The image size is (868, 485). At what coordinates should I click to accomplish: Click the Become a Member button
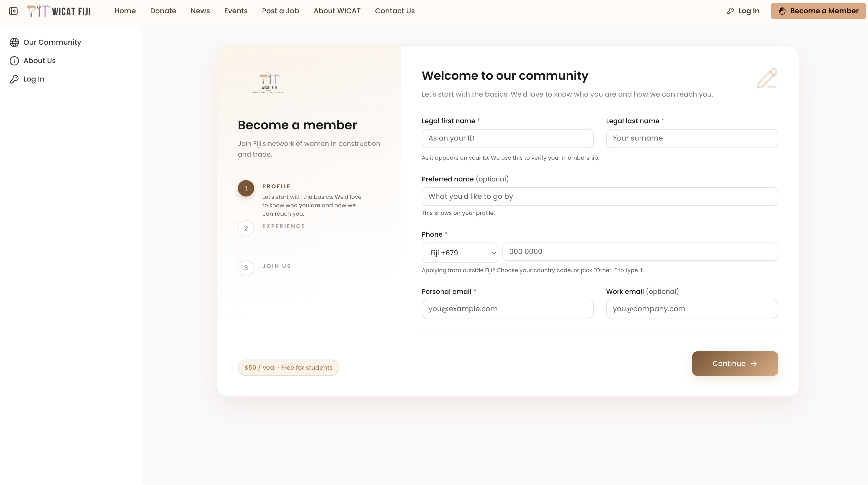pos(818,11)
